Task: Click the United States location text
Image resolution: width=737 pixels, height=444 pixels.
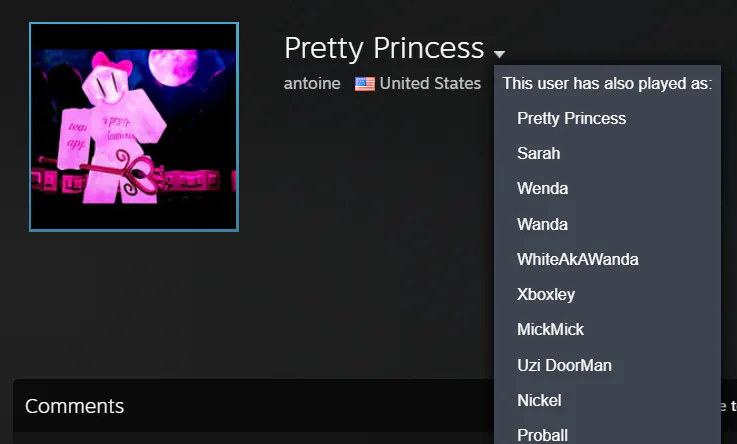Action: 430,84
